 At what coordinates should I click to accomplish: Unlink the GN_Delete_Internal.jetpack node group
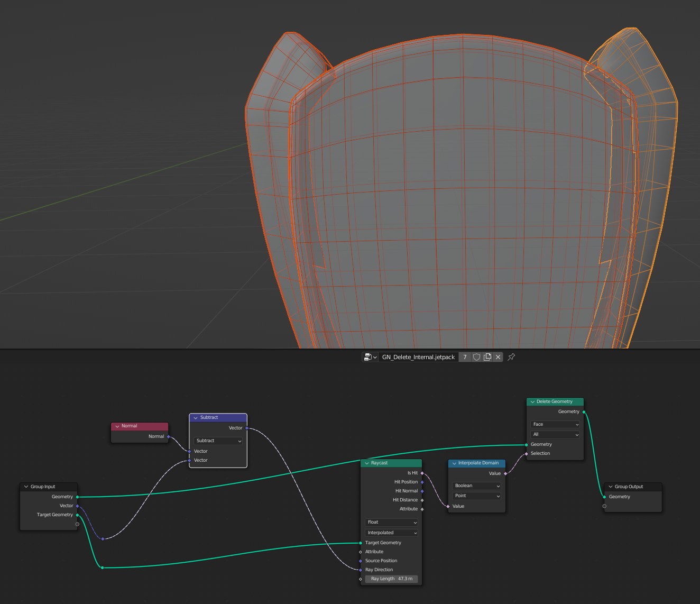[x=498, y=357]
